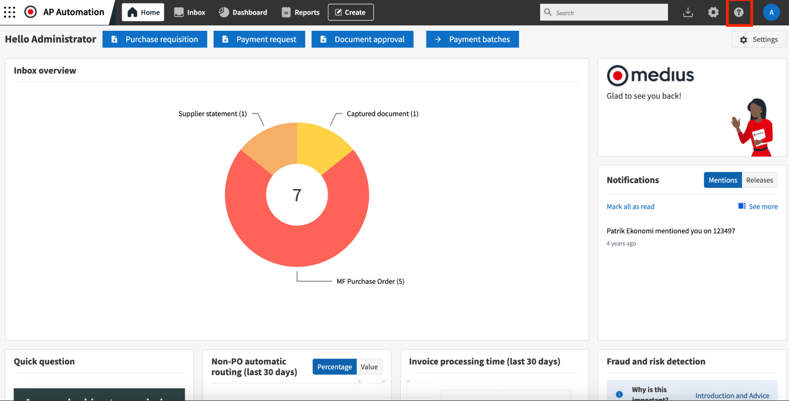This screenshot has width=789, height=401.
Task: Toggle routing chart to Value
Action: click(369, 367)
